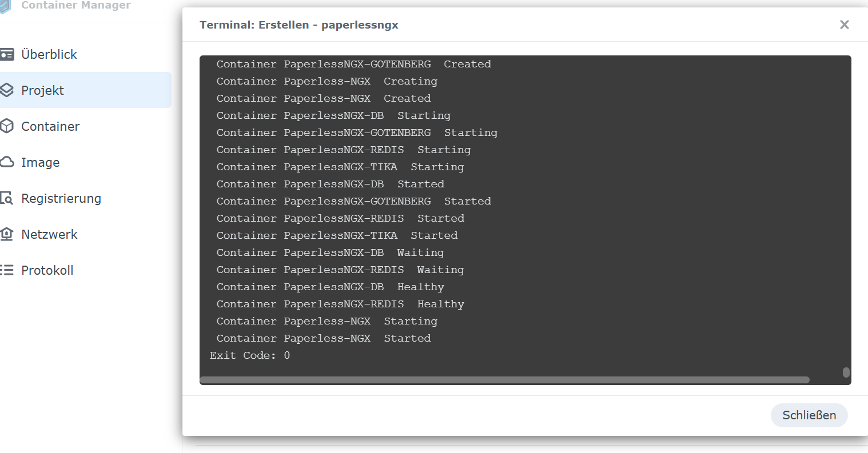This screenshot has height=453, width=868.
Task: Click the Image cloud icon
Action: (7, 162)
